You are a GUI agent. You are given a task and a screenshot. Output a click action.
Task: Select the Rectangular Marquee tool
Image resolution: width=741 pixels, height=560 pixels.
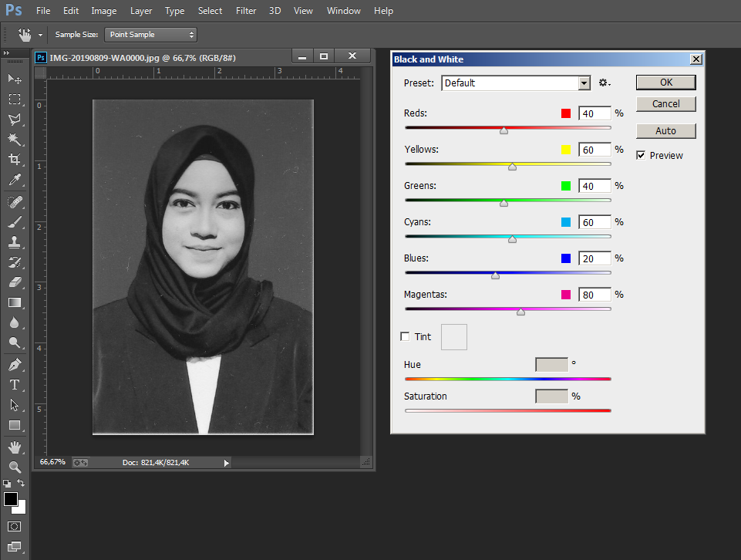pos(15,99)
